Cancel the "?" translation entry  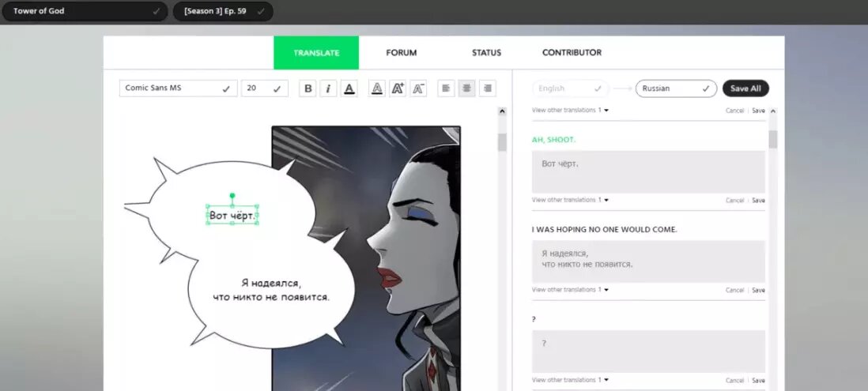point(734,381)
